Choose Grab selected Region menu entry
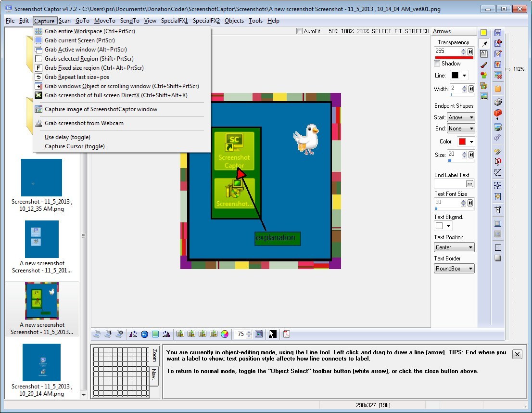Image resolution: width=532 pixels, height=413 pixels. coord(89,59)
